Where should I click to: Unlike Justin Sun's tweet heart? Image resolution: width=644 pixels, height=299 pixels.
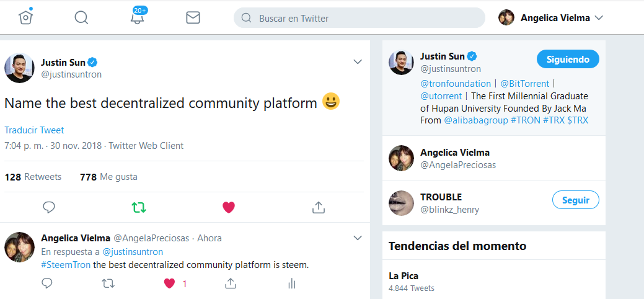pos(229,207)
